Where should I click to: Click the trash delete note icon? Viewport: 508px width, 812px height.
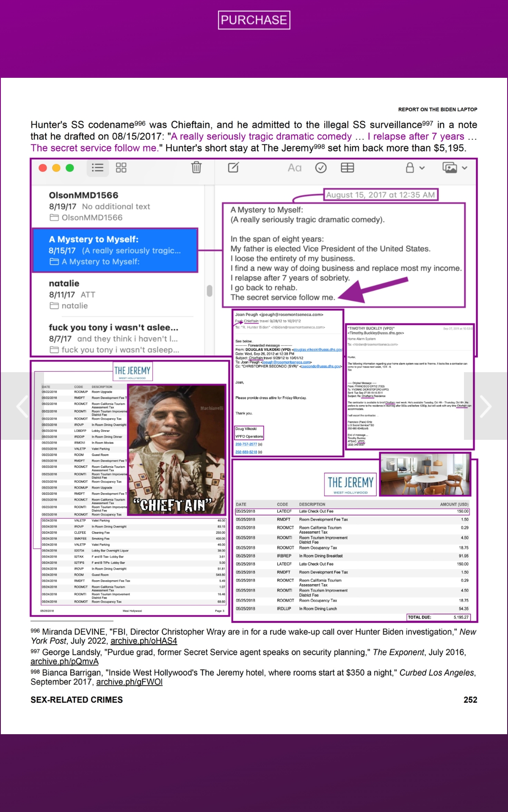click(x=196, y=168)
